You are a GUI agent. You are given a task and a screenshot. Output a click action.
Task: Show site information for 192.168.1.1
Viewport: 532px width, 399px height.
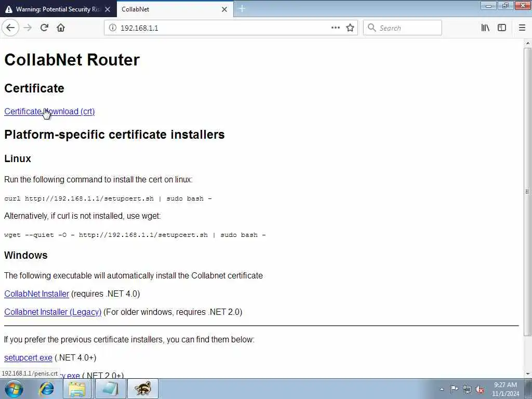(112, 28)
